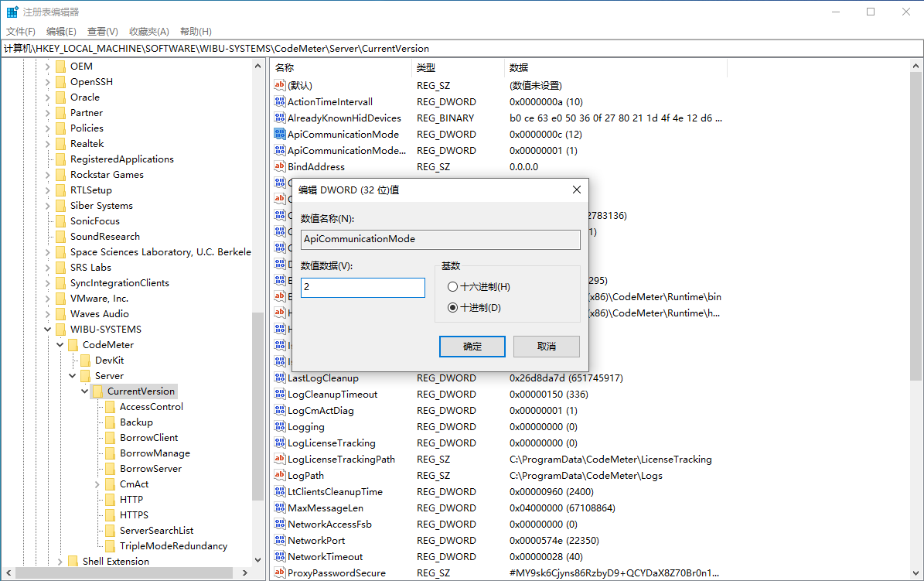This screenshot has height=581, width=924.
Task: Open the 查看(V) menu
Action: pos(103,31)
